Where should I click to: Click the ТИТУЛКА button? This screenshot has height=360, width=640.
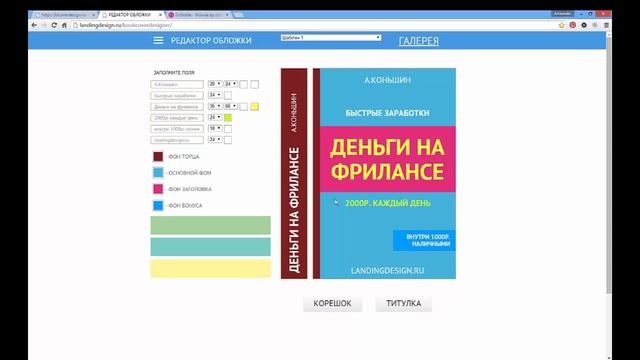point(403,304)
